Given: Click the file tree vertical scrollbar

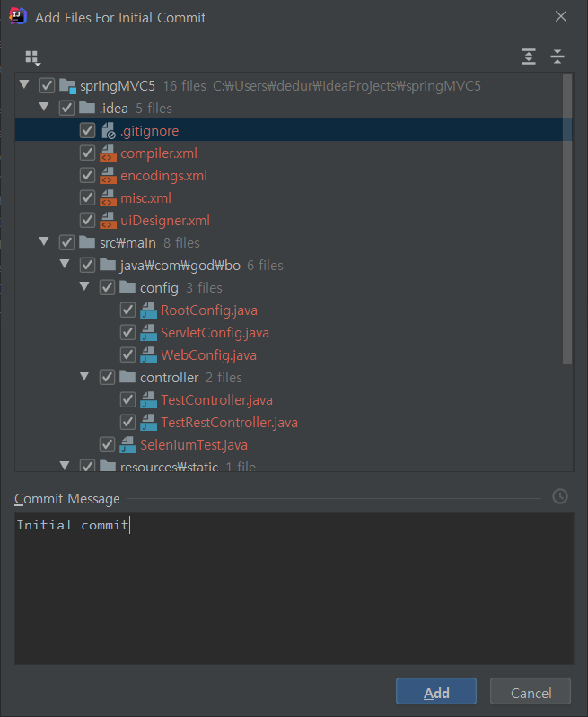Looking at the screenshot, I should (567, 219).
